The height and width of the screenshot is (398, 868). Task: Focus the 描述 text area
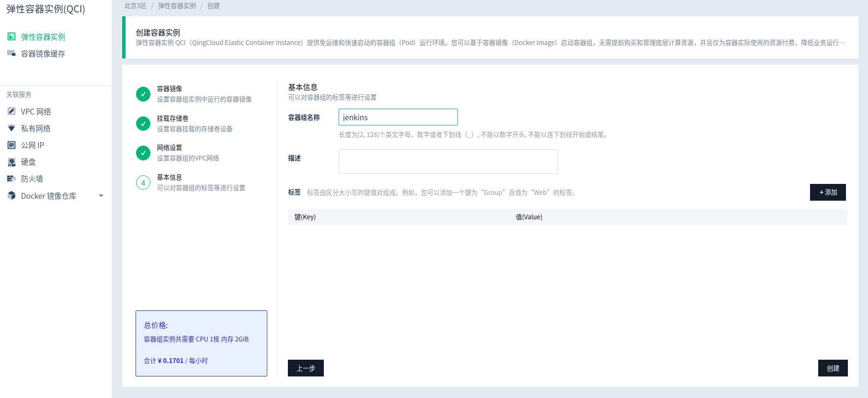pos(448,161)
